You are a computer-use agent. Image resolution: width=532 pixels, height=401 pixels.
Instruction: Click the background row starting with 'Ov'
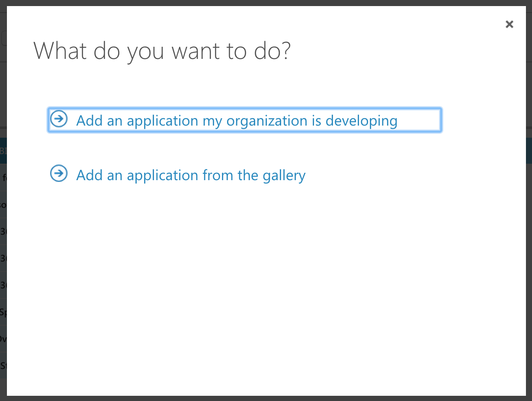pyautogui.click(x=3, y=339)
